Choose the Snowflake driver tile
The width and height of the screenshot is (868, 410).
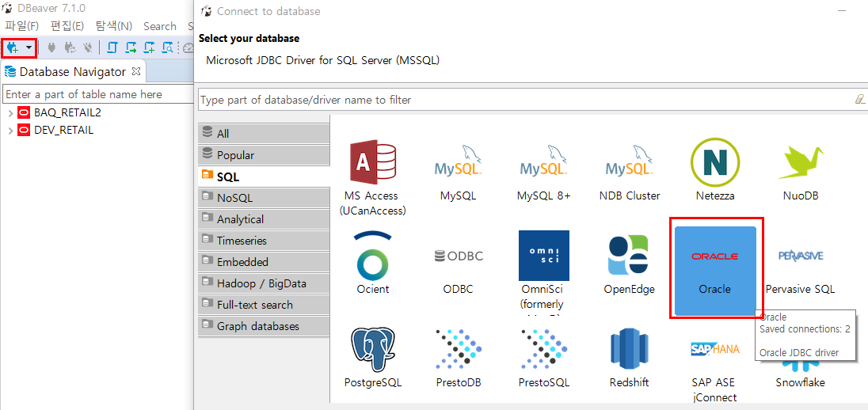coord(801,376)
